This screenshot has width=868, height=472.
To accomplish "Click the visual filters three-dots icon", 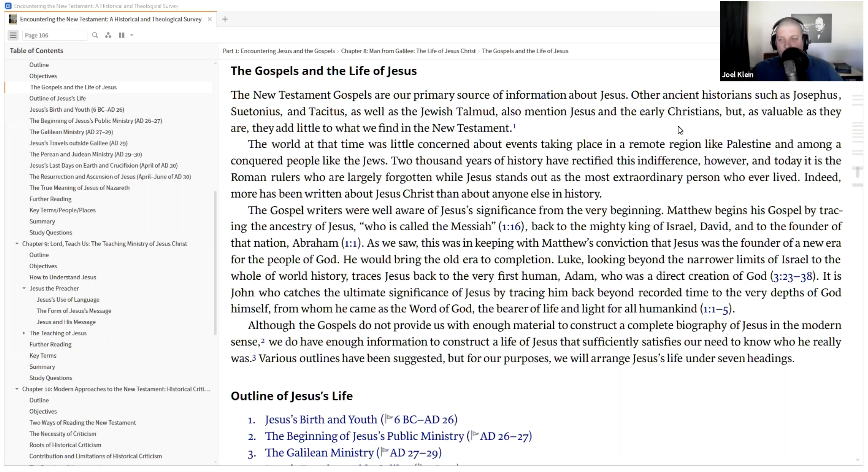I will (x=108, y=35).
